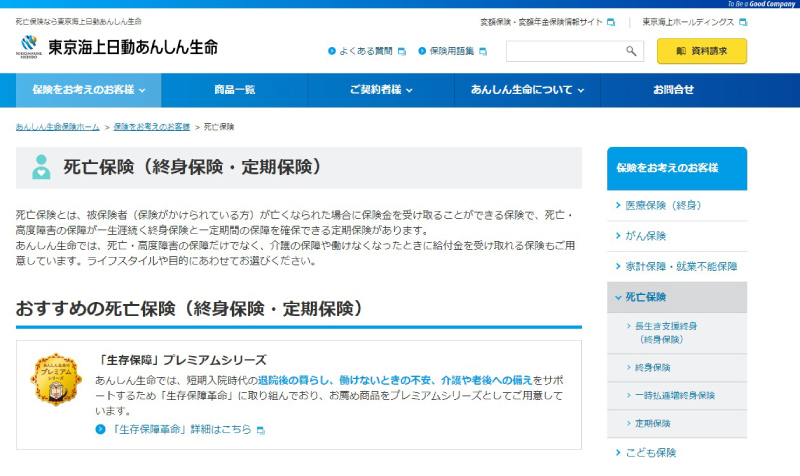Open こども保険 in sidebar
This screenshot has width=800, height=476.
(677, 453)
